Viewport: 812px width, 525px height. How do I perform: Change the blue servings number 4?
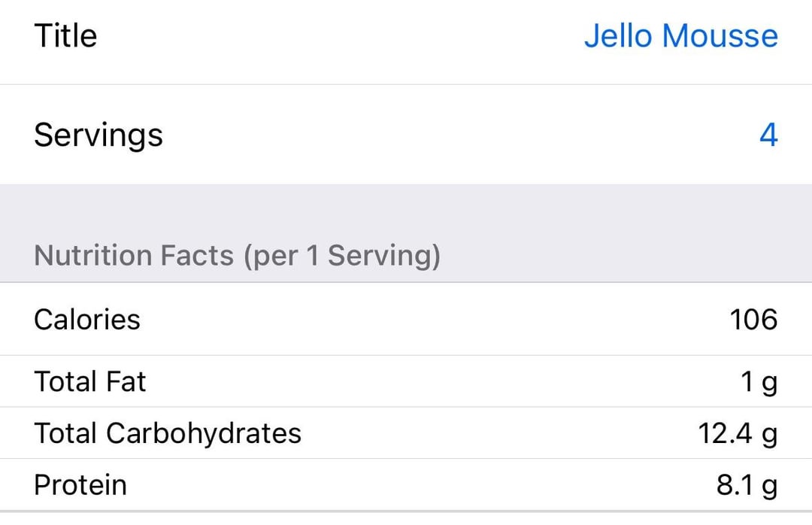click(768, 135)
